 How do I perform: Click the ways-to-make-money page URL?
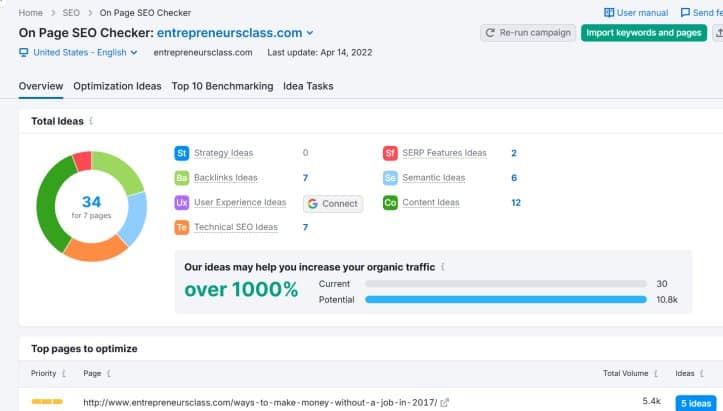point(260,403)
